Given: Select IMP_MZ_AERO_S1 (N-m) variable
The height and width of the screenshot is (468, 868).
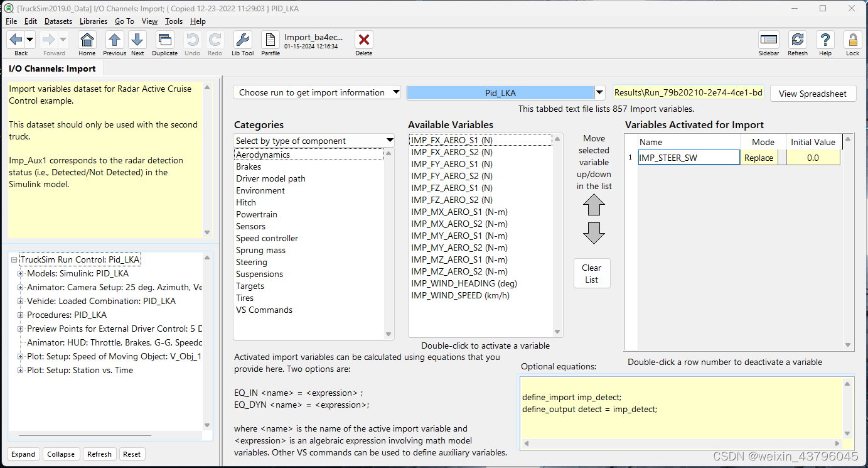Looking at the screenshot, I should tap(459, 259).
